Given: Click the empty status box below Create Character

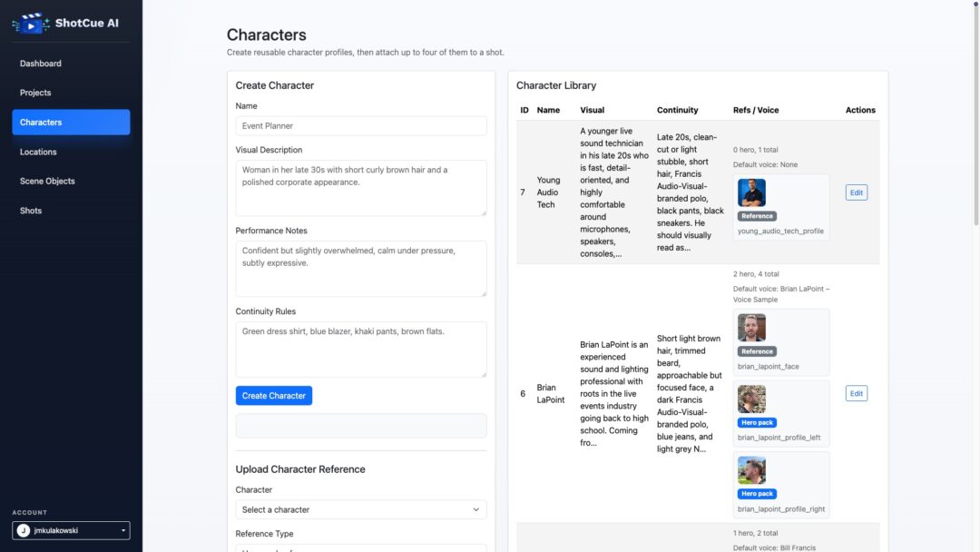Looking at the screenshot, I should point(360,426).
